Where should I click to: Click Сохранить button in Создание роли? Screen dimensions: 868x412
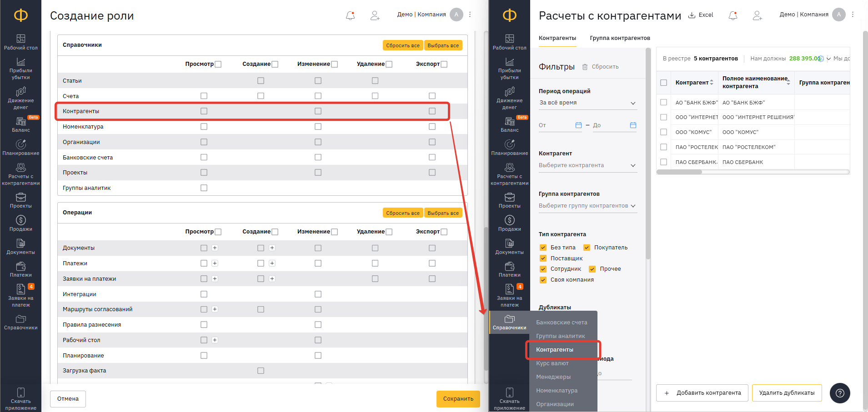click(458, 399)
